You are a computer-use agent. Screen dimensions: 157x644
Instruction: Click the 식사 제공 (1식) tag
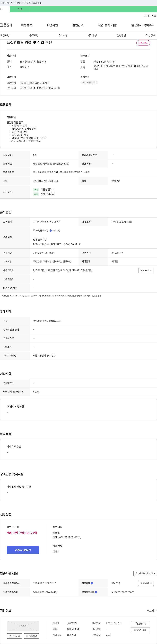tap(89, 82)
